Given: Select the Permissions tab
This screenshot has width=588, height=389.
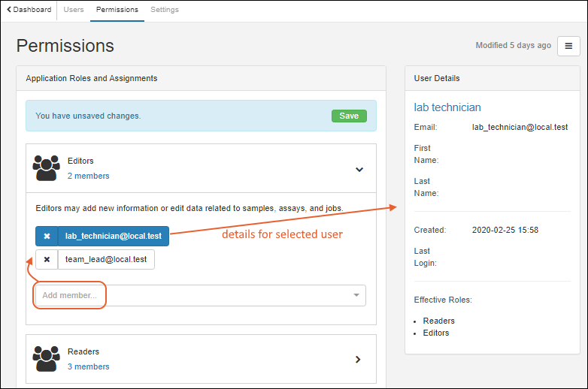Looking at the screenshot, I should (x=117, y=10).
